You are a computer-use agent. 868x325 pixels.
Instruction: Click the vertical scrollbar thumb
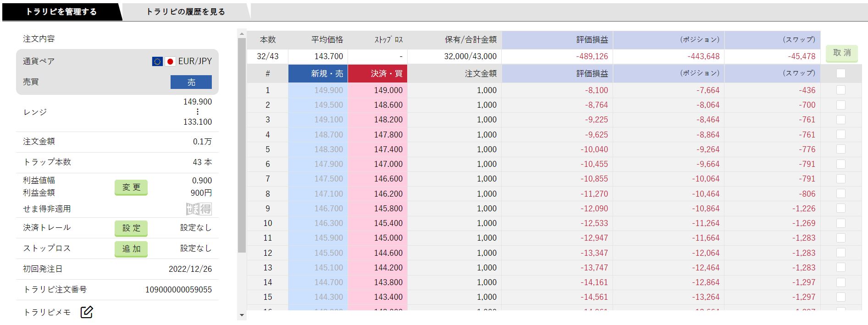(242, 145)
